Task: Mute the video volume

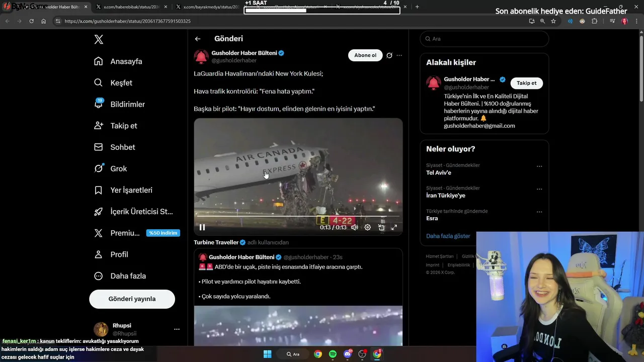Action: tap(354, 227)
